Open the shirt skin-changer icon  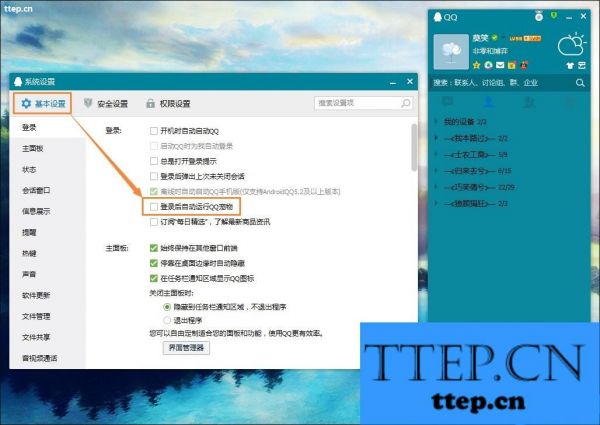570,65
